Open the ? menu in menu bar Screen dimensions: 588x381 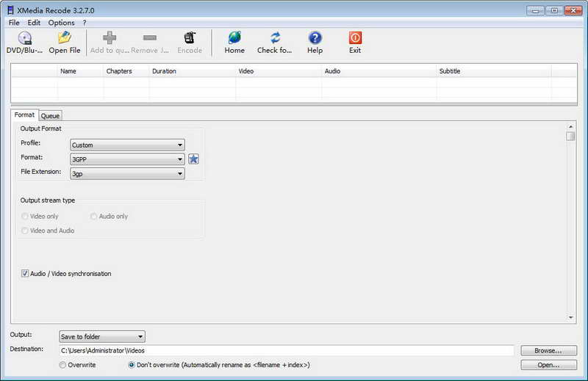pos(85,23)
